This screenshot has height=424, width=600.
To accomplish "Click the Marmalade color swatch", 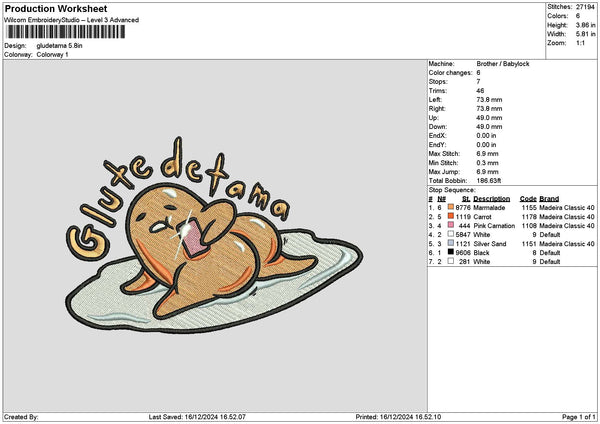I will pyautogui.click(x=450, y=207).
